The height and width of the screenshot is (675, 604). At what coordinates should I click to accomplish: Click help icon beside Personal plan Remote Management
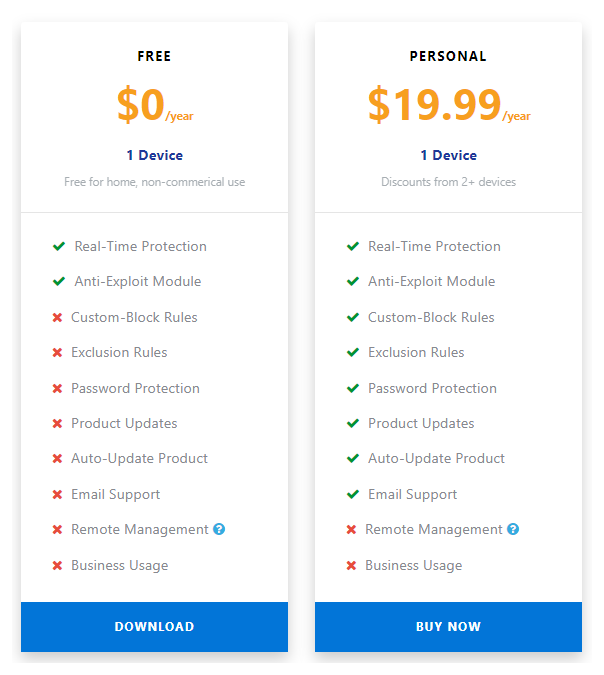click(513, 529)
